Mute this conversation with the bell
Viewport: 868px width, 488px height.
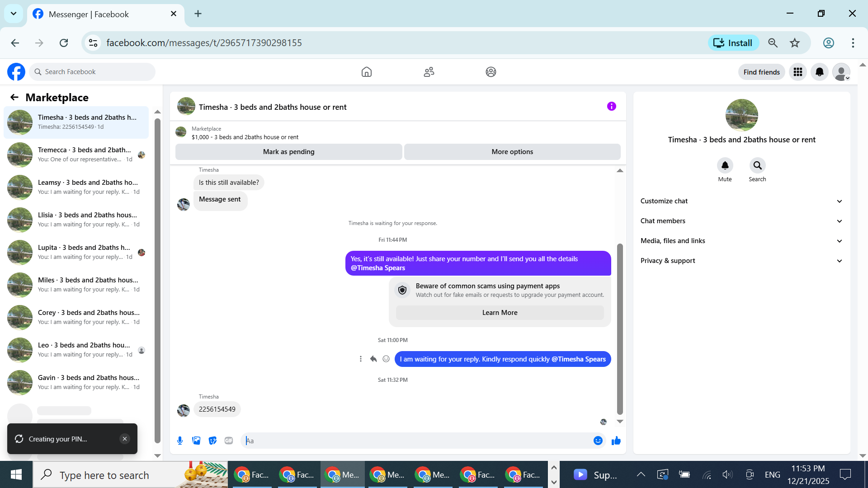click(725, 165)
